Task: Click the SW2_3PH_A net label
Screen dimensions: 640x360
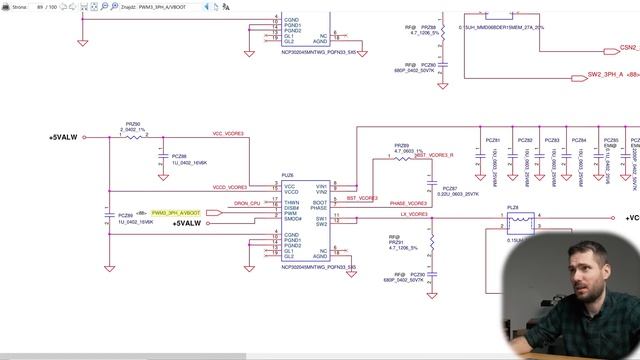Action: point(605,75)
